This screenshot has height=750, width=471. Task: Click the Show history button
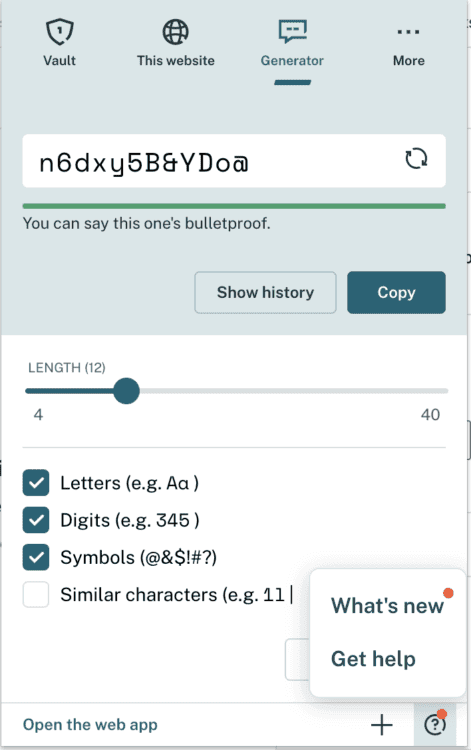265,293
